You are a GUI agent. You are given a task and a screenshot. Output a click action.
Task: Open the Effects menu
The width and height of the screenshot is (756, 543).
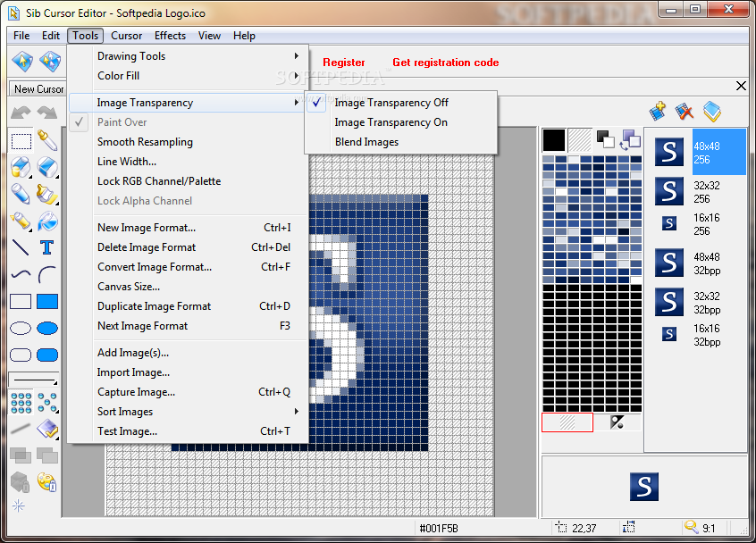[x=170, y=36]
